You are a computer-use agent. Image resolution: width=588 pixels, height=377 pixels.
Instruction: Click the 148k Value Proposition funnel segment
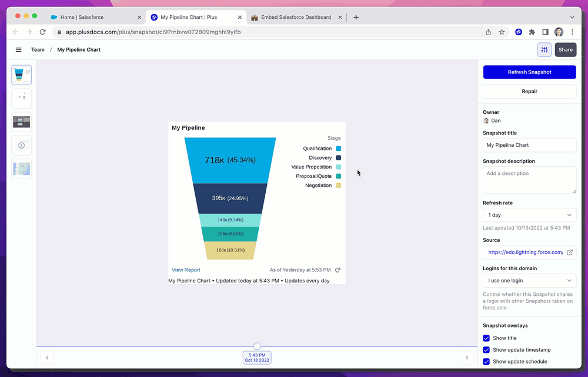(230, 220)
